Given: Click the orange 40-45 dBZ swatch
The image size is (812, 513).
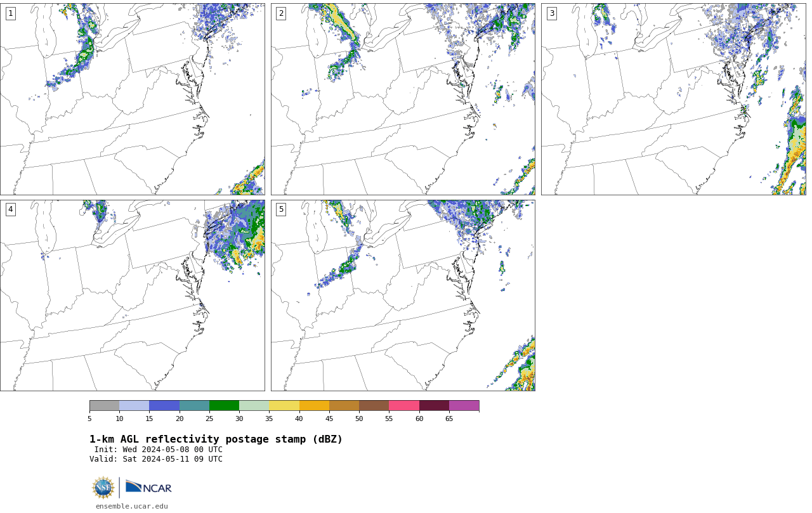Looking at the screenshot, I should [314, 406].
